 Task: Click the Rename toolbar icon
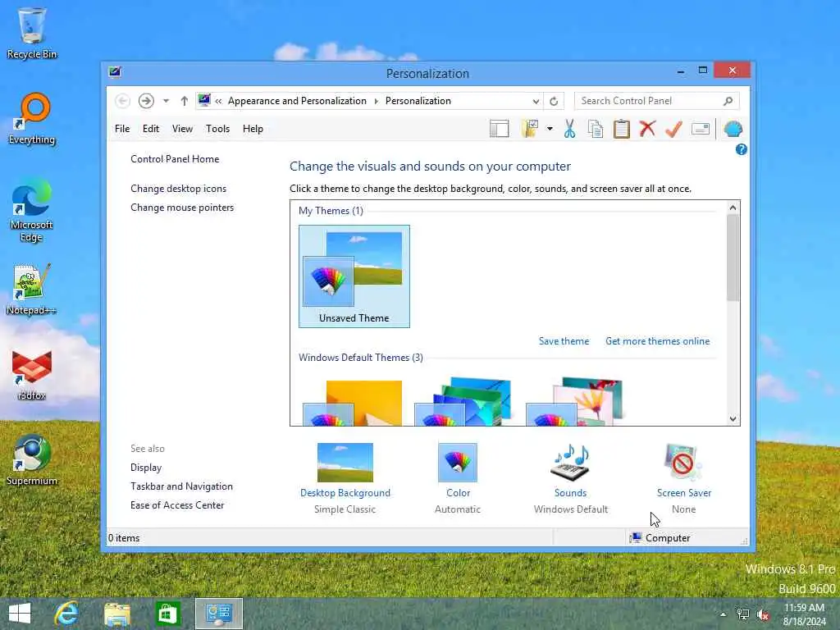point(701,129)
